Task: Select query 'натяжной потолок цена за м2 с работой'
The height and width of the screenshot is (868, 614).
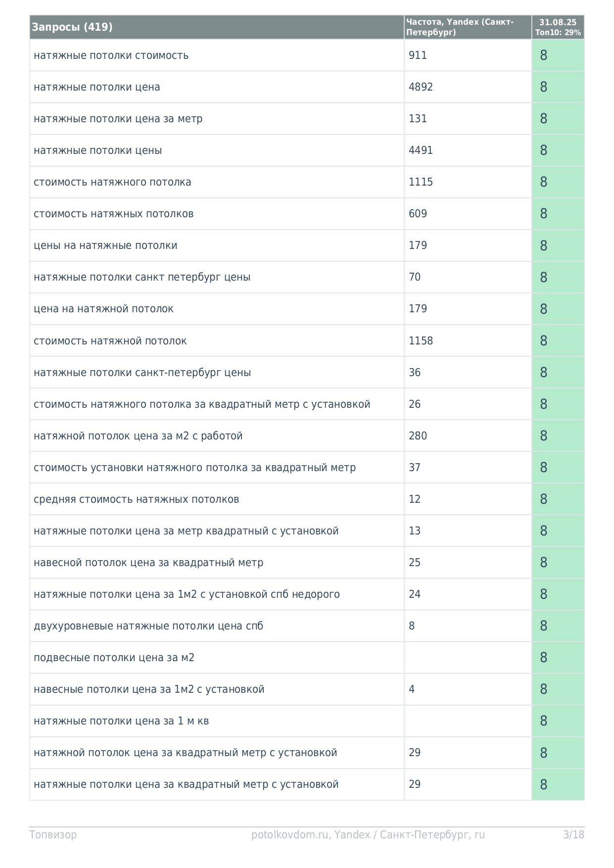Action: [x=138, y=436]
